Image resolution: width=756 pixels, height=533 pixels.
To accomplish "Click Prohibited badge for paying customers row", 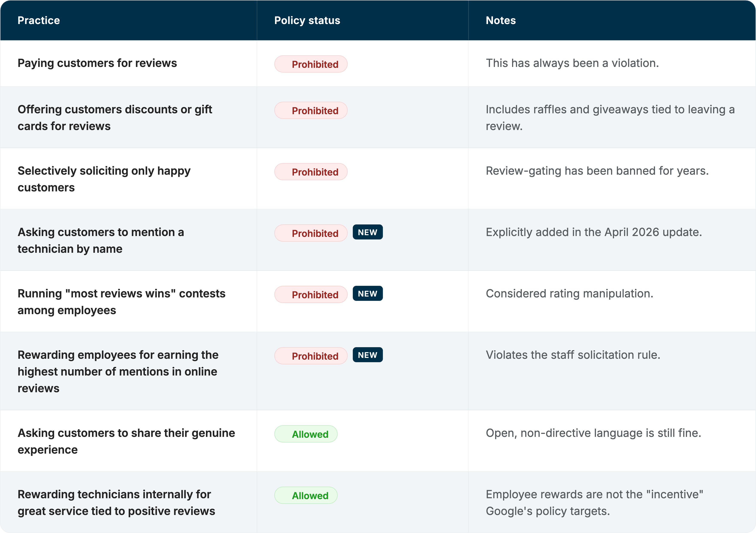I will click(x=310, y=64).
